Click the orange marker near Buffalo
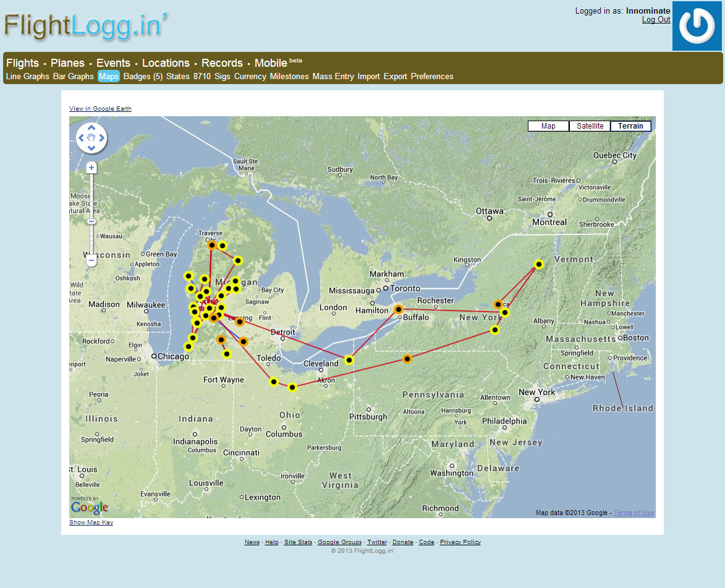Image resolution: width=725 pixels, height=588 pixels. pyautogui.click(x=399, y=309)
